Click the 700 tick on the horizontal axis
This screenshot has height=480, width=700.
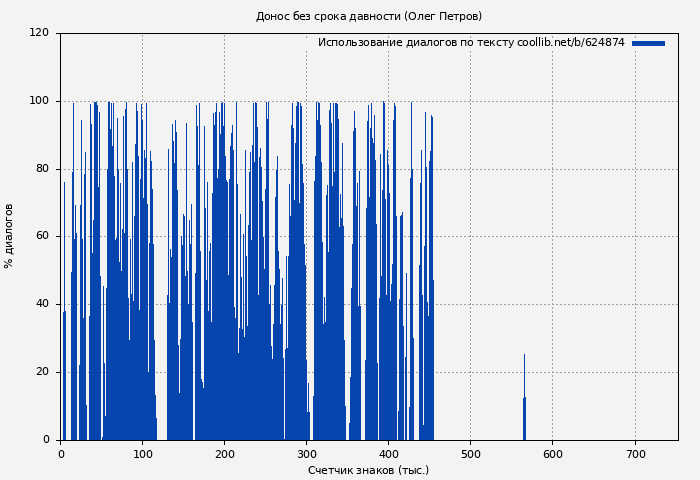pos(634,454)
